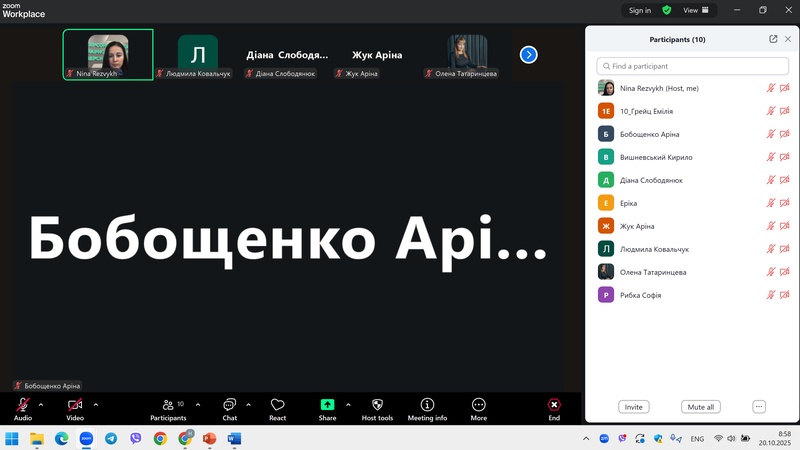Show Meeting info details

pyautogui.click(x=427, y=408)
